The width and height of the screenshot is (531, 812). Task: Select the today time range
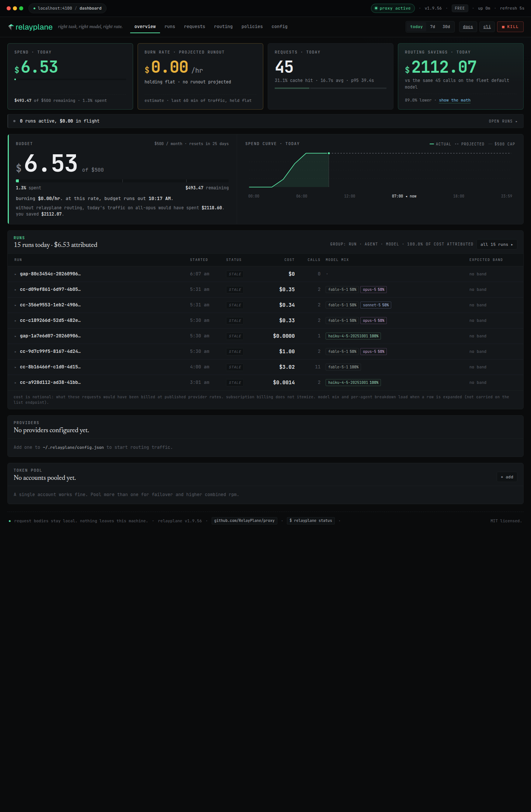[x=416, y=27]
